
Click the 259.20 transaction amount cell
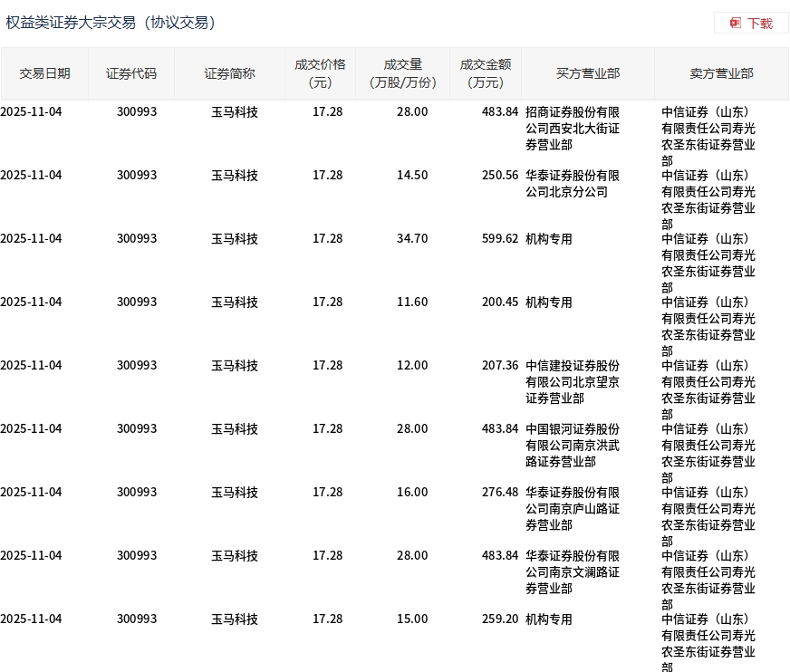500,619
